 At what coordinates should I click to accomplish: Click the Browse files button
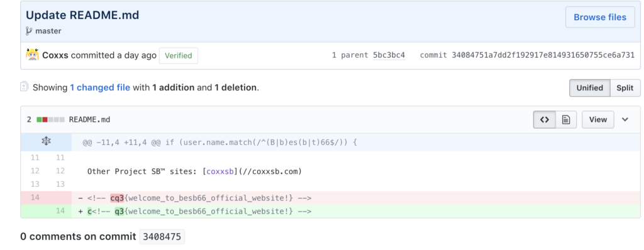pos(600,17)
